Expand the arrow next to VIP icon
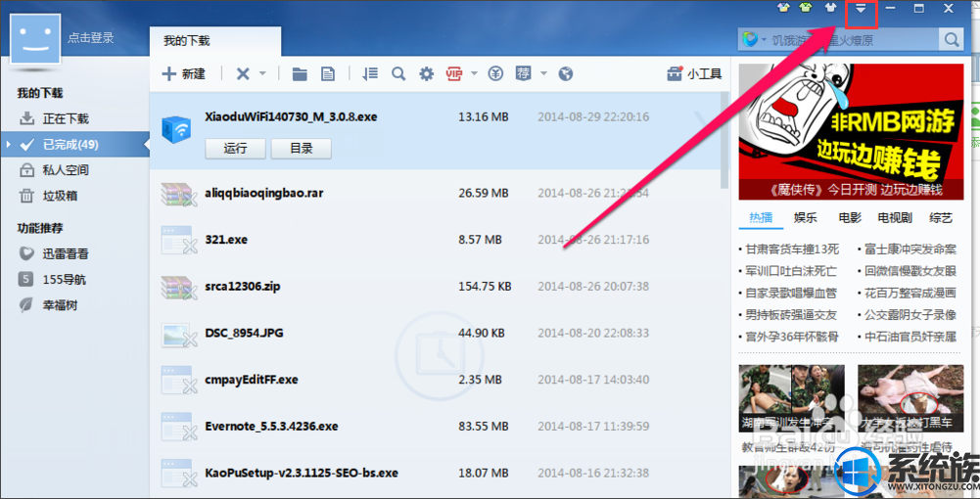Image resolution: width=980 pixels, height=499 pixels. point(474,73)
